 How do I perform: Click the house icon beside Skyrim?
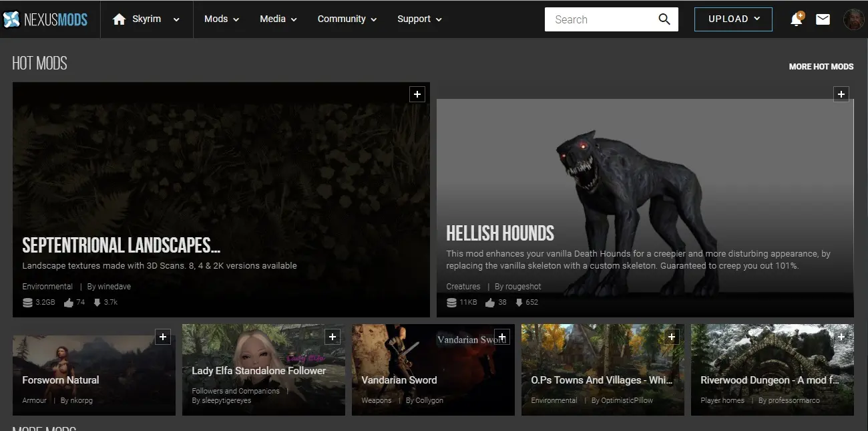pos(119,19)
